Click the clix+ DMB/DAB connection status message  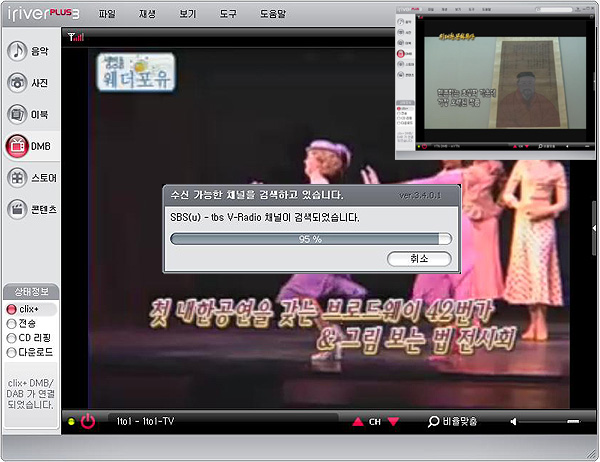click(x=31, y=393)
